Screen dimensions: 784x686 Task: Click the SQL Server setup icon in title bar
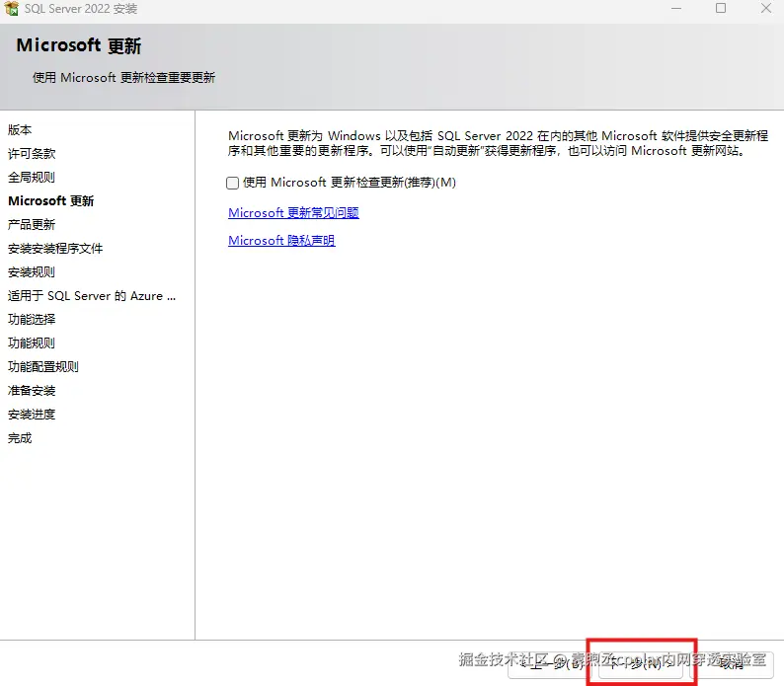(11, 9)
